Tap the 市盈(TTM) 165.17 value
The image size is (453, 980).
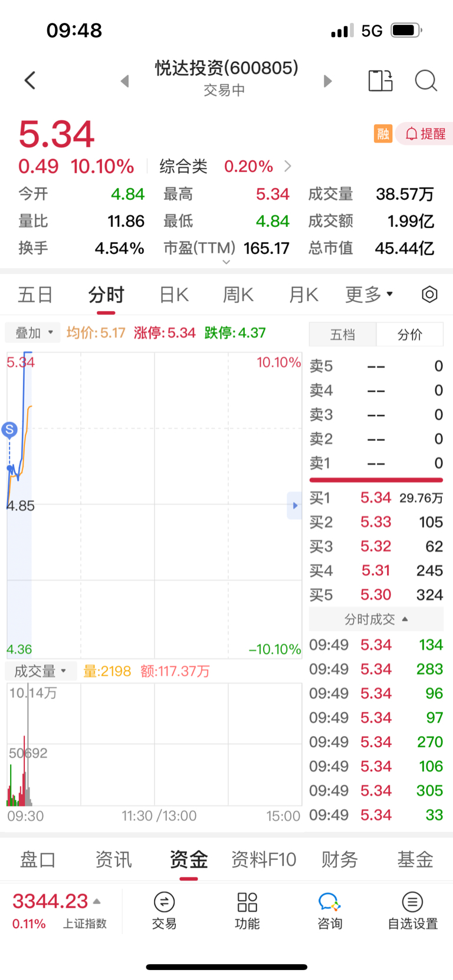click(x=267, y=248)
